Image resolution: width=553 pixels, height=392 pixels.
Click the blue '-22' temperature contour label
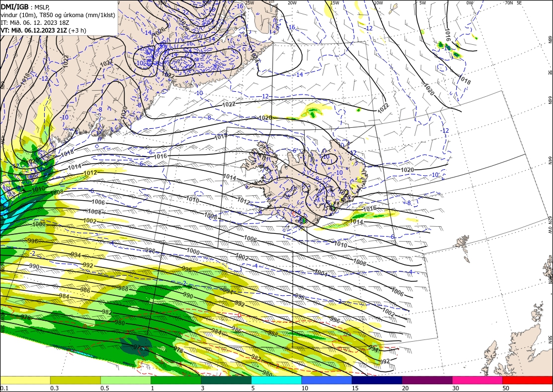[x=185, y=12]
